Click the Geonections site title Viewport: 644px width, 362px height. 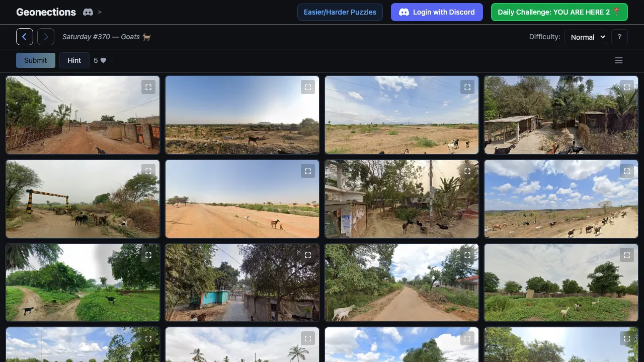(46, 12)
